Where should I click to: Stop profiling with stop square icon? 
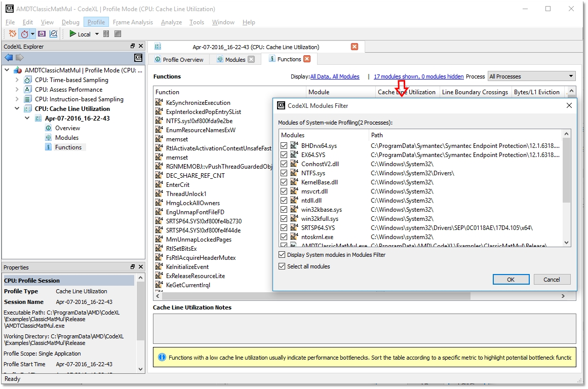click(x=117, y=34)
